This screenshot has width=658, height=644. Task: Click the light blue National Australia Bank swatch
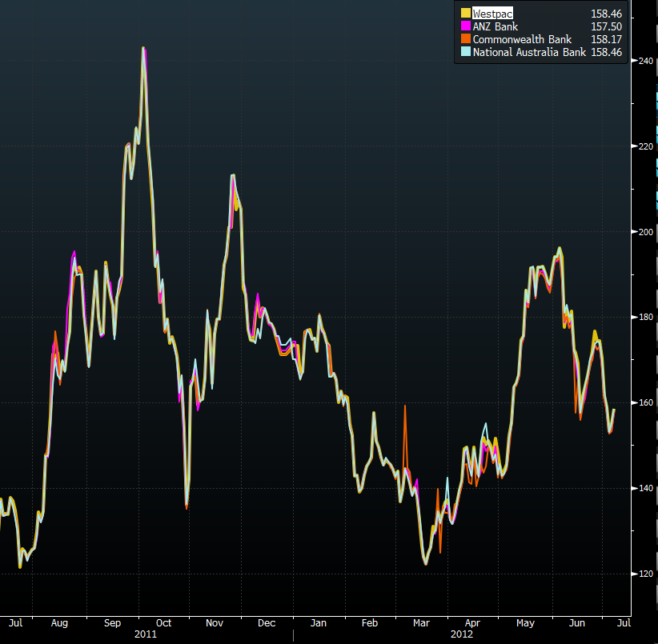pos(465,52)
